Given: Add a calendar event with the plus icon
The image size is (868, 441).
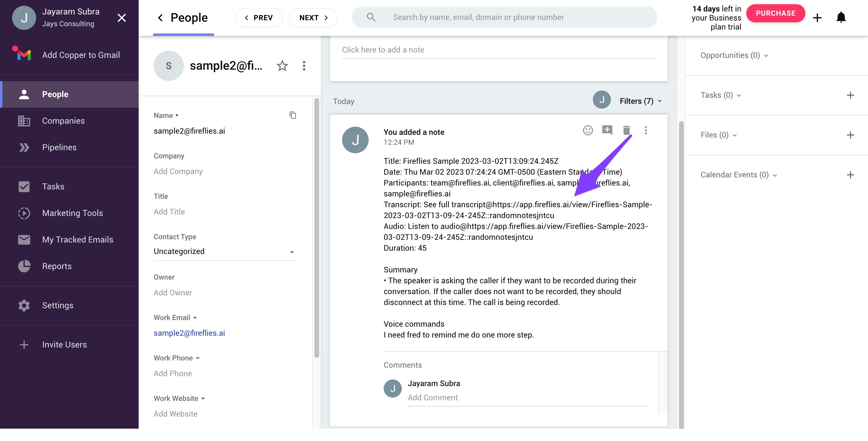Looking at the screenshot, I should pyautogui.click(x=850, y=175).
